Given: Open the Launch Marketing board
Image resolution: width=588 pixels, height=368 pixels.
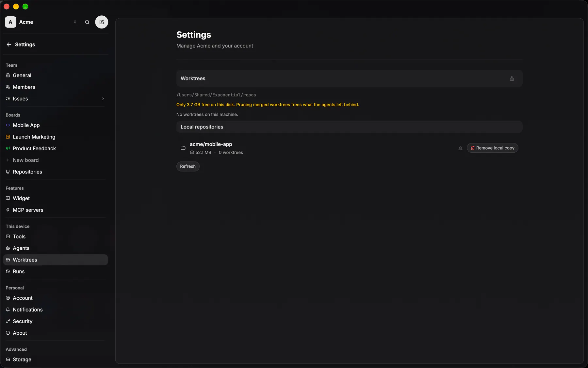Looking at the screenshot, I should (x=55, y=137).
